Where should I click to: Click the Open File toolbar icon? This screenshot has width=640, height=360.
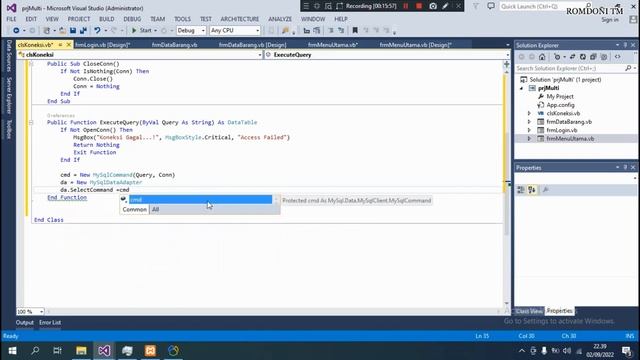tap(62, 31)
